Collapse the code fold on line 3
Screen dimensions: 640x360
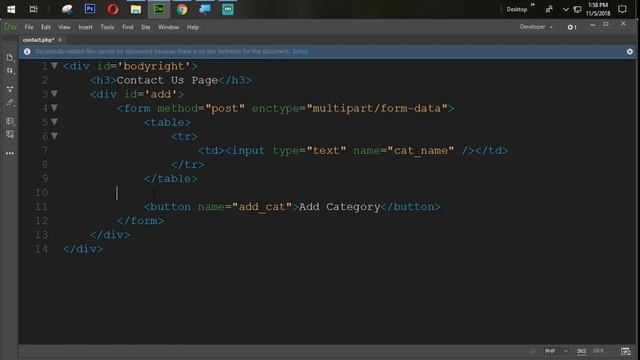point(54,94)
